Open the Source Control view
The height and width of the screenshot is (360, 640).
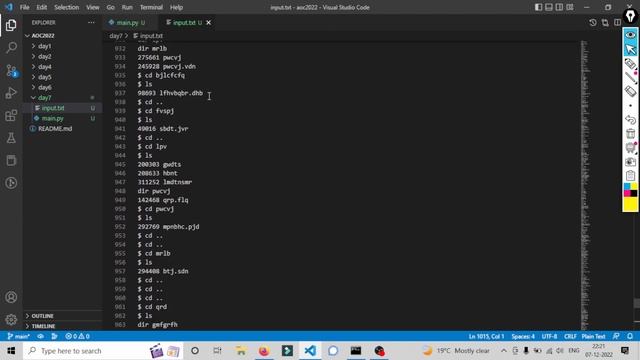(11, 71)
